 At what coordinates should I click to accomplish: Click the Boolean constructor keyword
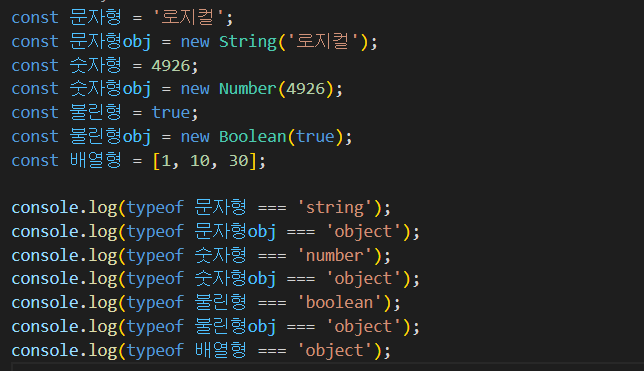point(253,136)
